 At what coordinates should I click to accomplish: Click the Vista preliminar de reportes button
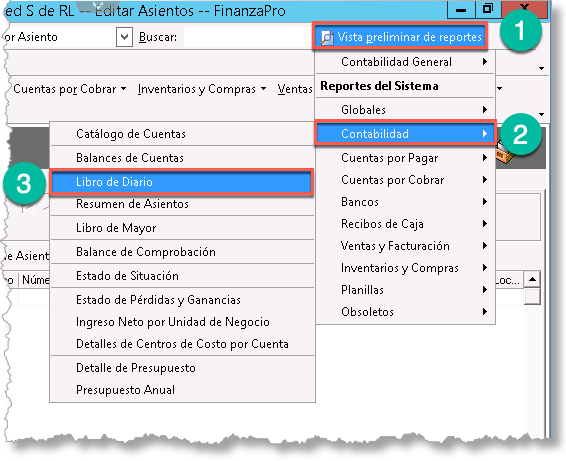(x=401, y=37)
